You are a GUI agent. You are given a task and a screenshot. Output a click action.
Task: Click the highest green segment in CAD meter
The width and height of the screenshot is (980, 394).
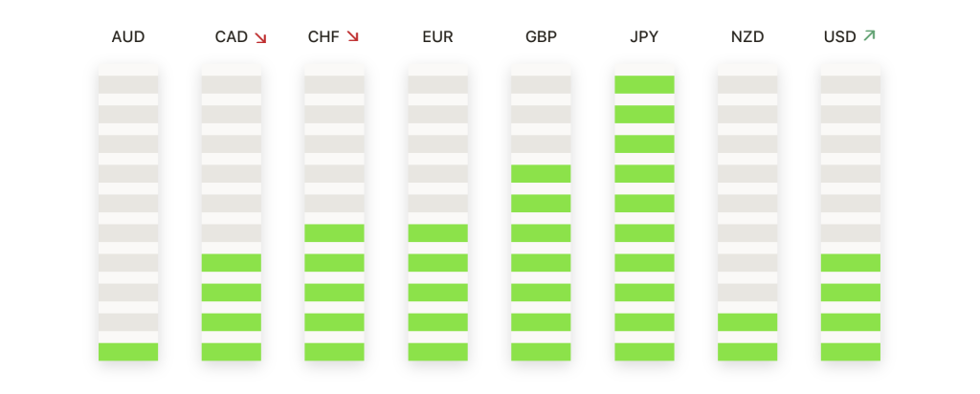point(232,263)
